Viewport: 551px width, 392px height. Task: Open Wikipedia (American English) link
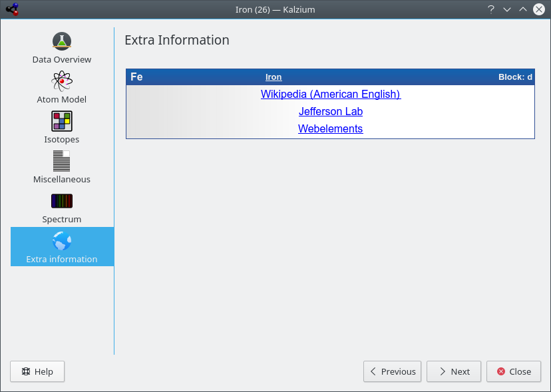pyautogui.click(x=330, y=95)
